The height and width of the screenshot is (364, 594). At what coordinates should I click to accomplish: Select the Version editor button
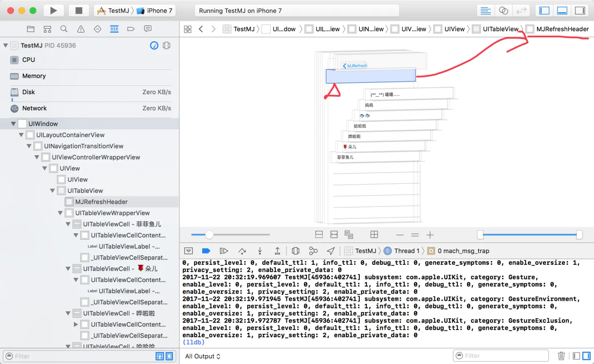pos(521,11)
